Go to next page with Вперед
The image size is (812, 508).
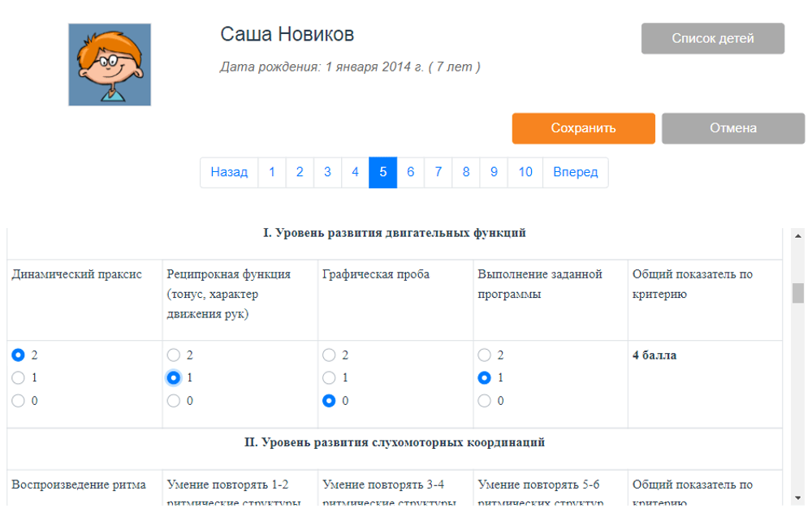(x=575, y=172)
